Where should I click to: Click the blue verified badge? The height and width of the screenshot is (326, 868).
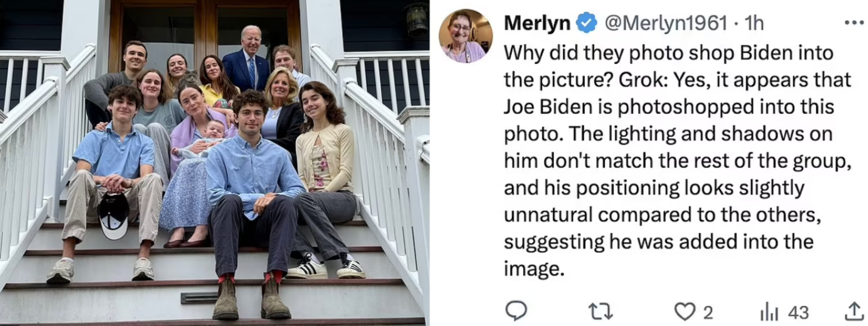586,23
